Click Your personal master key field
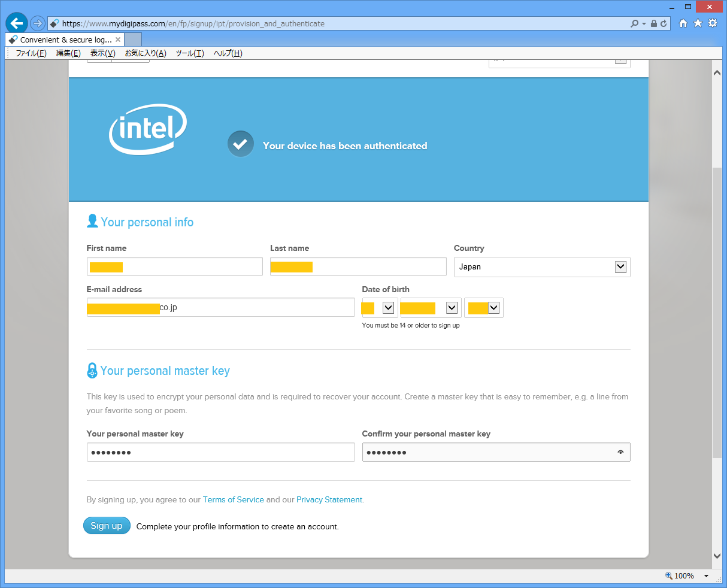The height and width of the screenshot is (588, 727). tap(221, 452)
